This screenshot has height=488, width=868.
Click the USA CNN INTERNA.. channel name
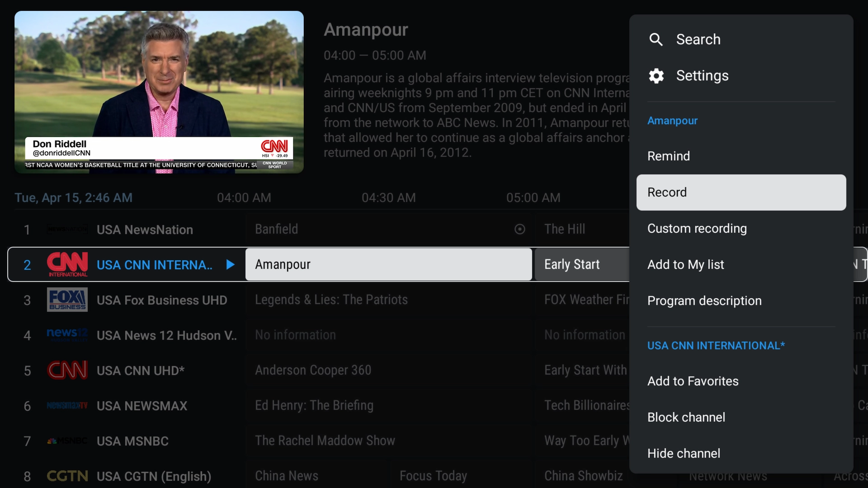coord(154,265)
